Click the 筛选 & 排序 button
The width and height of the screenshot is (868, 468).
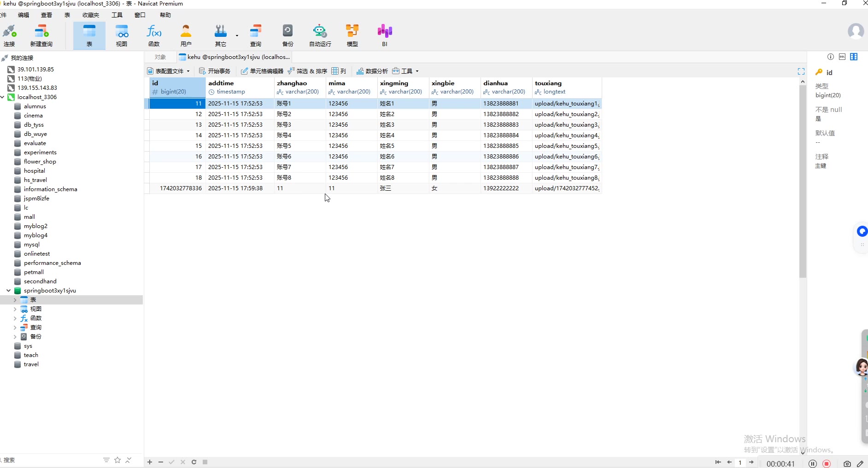(x=307, y=71)
